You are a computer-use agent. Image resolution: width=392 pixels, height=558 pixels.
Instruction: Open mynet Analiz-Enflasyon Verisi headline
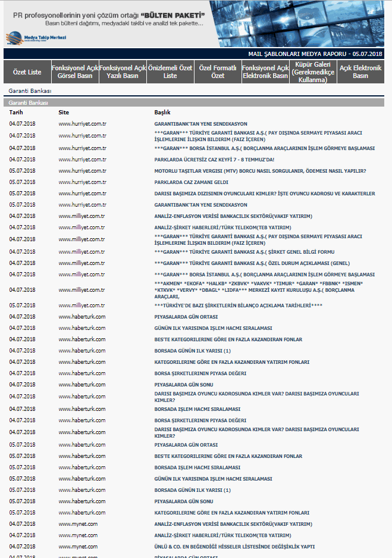pyautogui.click(x=233, y=524)
